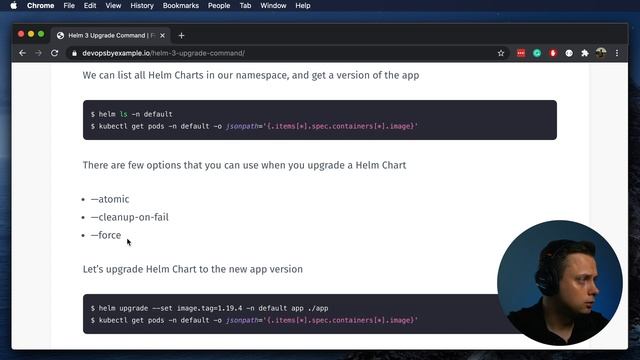Open the Help menu
The height and width of the screenshot is (360, 640).
[303, 6]
